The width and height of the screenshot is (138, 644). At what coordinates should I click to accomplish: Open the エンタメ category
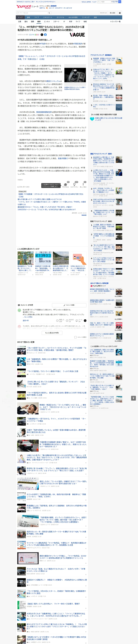(x=47, y=21)
